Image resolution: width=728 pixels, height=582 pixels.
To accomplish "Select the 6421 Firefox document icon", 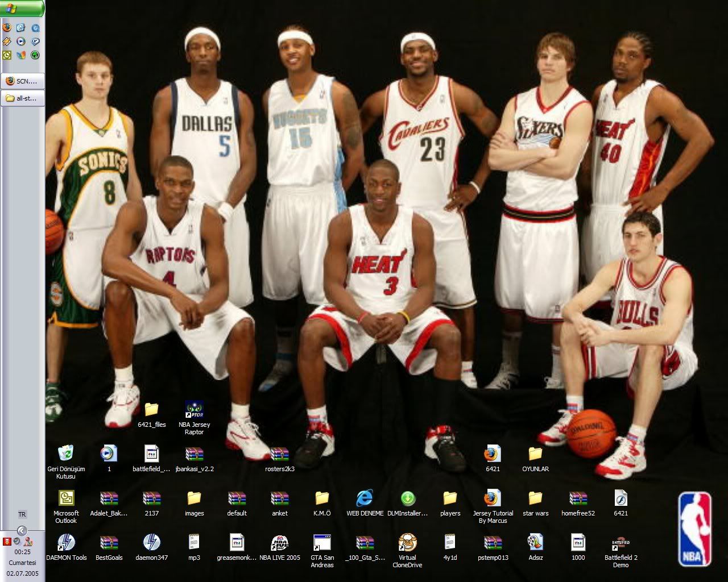I will click(493, 459).
